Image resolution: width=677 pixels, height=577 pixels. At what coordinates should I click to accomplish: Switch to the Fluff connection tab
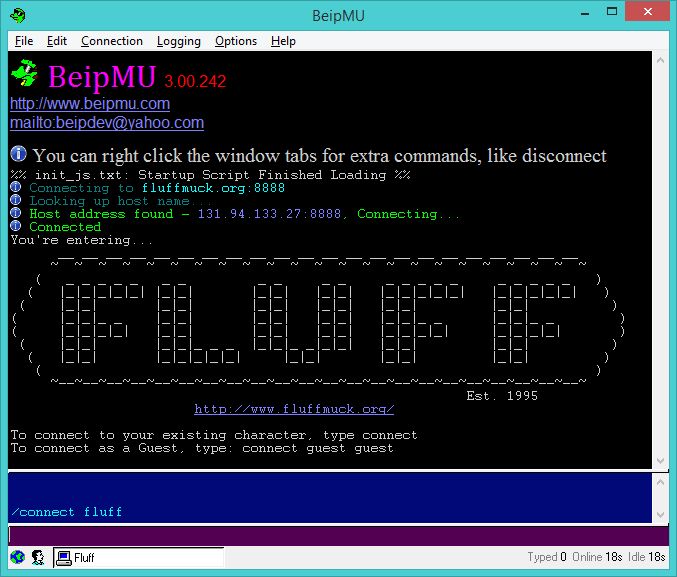click(139, 558)
